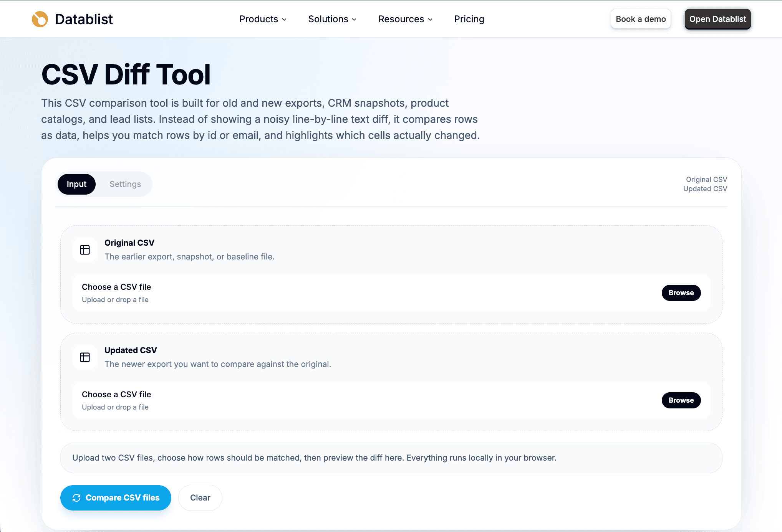
Task: Click the table icon beside Original CSV
Action: [85, 250]
